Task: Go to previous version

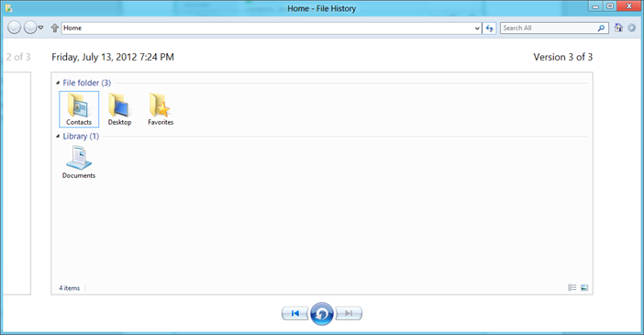Action: point(294,313)
